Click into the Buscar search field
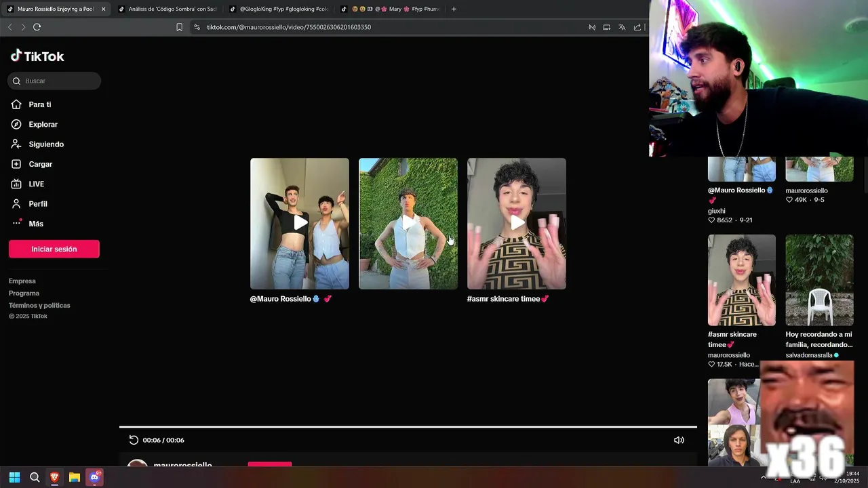 (x=54, y=81)
